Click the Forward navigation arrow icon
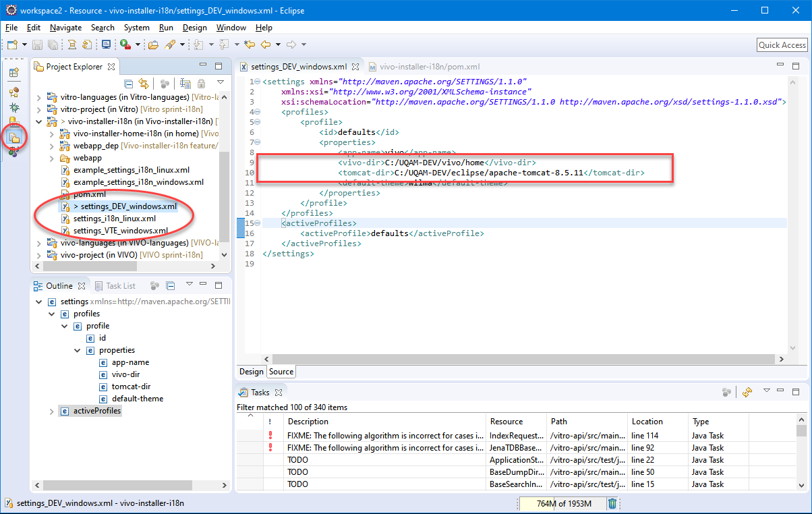The height and width of the screenshot is (514, 812). pyautogui.click(x=291, y=45)
